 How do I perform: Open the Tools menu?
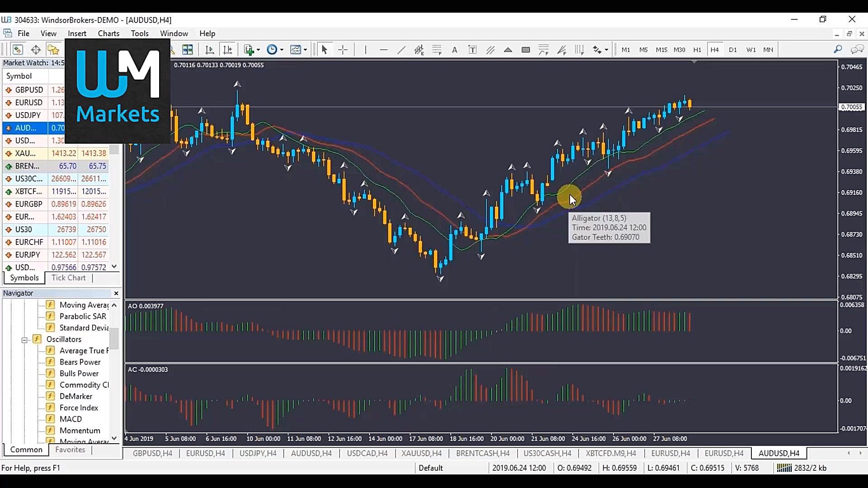coord(140,33)
